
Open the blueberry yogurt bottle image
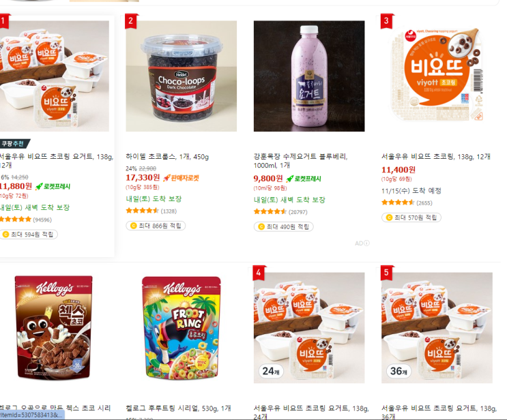click(x=309, y=76)
